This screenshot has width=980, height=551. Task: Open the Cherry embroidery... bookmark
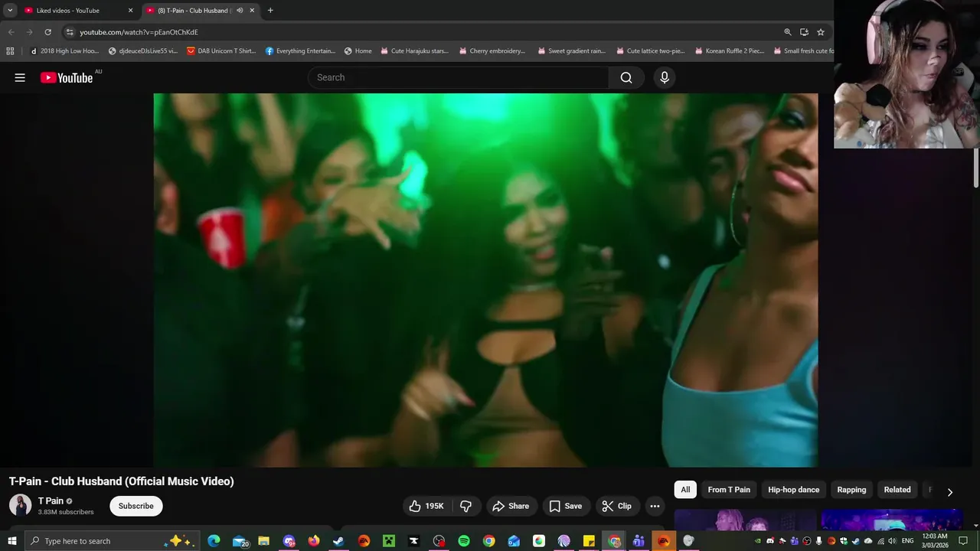tap(492, 51)
